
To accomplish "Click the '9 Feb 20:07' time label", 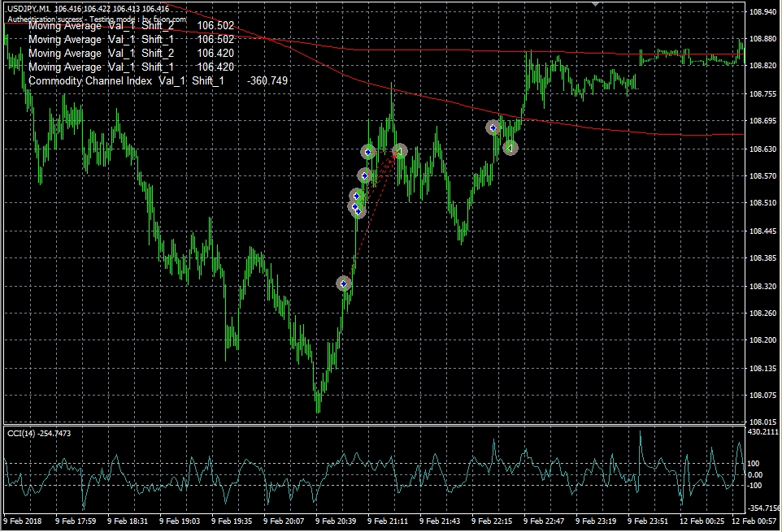I will point(283,521).
